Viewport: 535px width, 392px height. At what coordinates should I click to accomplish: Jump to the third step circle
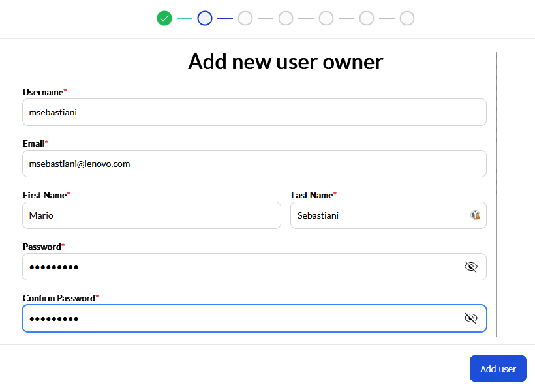pos(245,18)
